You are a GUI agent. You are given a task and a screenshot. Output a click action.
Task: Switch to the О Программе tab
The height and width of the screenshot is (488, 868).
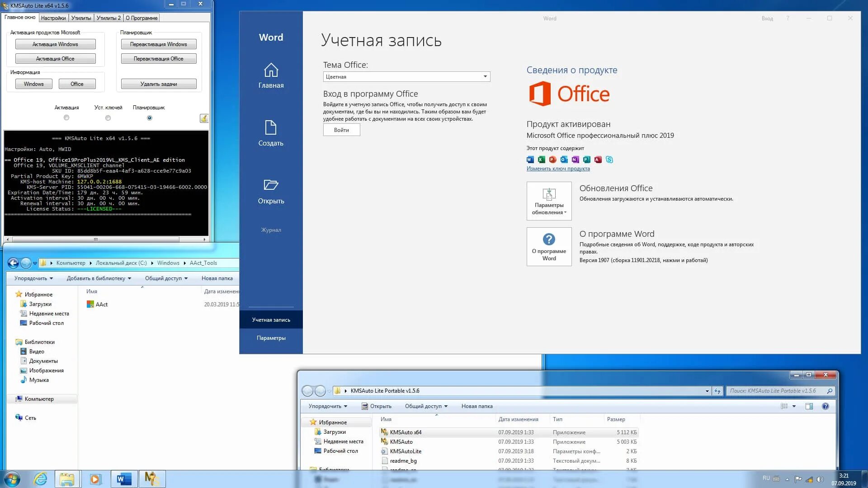[142, 18]
